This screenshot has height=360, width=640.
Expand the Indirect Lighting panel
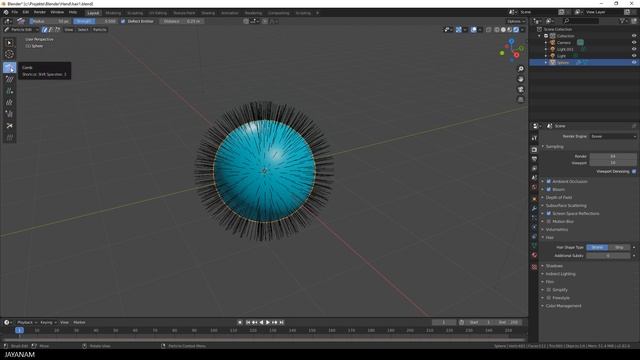pos(560,274)
